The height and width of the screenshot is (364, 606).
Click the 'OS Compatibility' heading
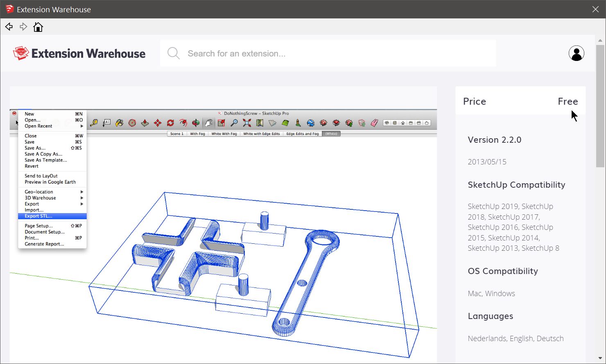pyautogui.click(x=503, y=271)
